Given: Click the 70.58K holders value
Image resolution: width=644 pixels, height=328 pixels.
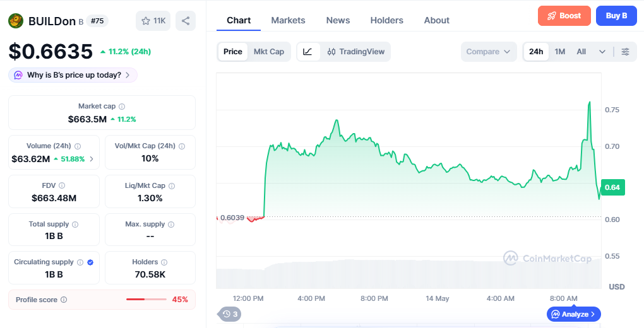Looking at the screenshot, I should pyautogui.click(x=150, y=274).
